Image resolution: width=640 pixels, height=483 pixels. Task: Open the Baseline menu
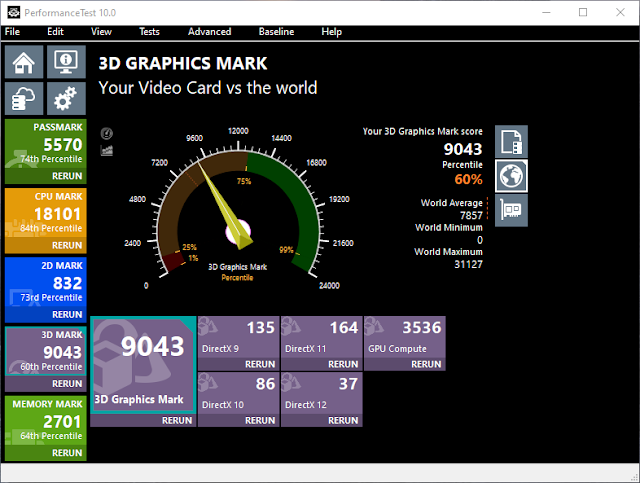click(276, 32)
